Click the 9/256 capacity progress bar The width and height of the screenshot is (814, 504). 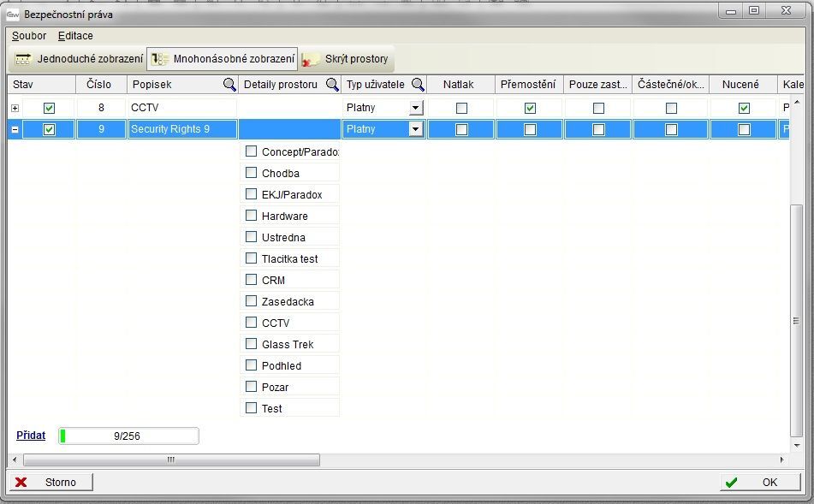pyautogui.click(x=128, y=436)
